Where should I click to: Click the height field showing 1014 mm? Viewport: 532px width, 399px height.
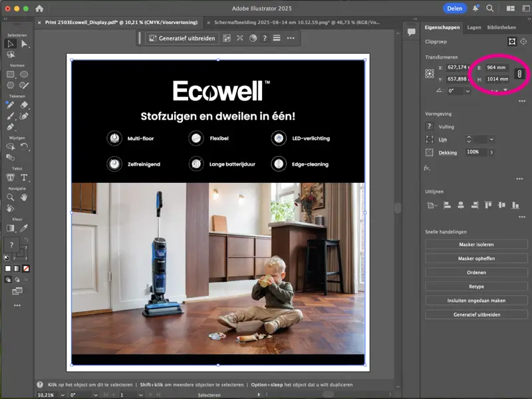click(496, 79)
